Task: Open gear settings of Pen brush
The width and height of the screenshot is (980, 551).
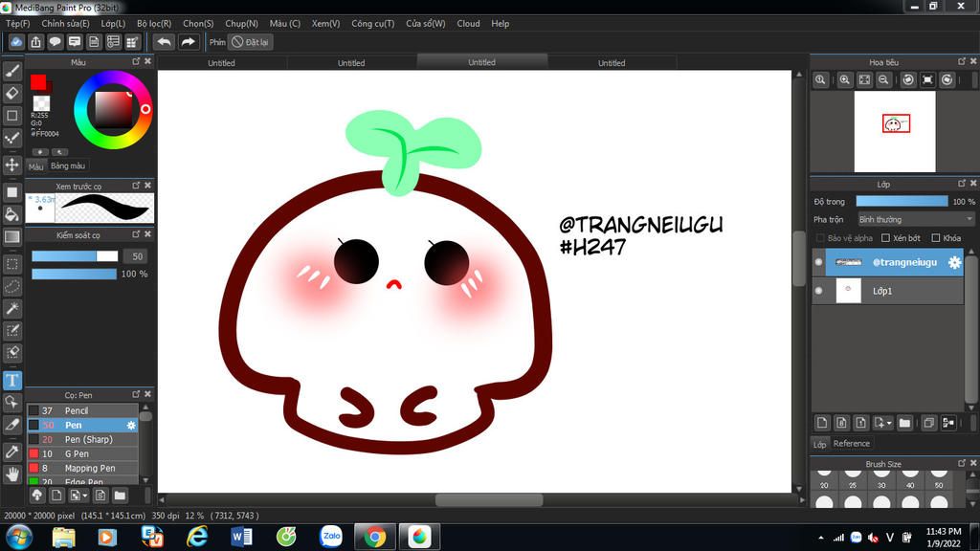Action: click(x=131, y=425)
